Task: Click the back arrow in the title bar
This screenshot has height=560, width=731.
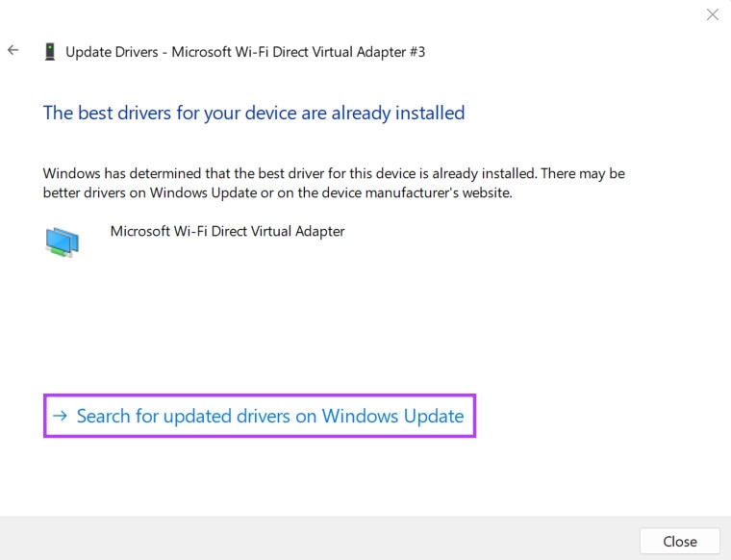Action: [13, 50]
